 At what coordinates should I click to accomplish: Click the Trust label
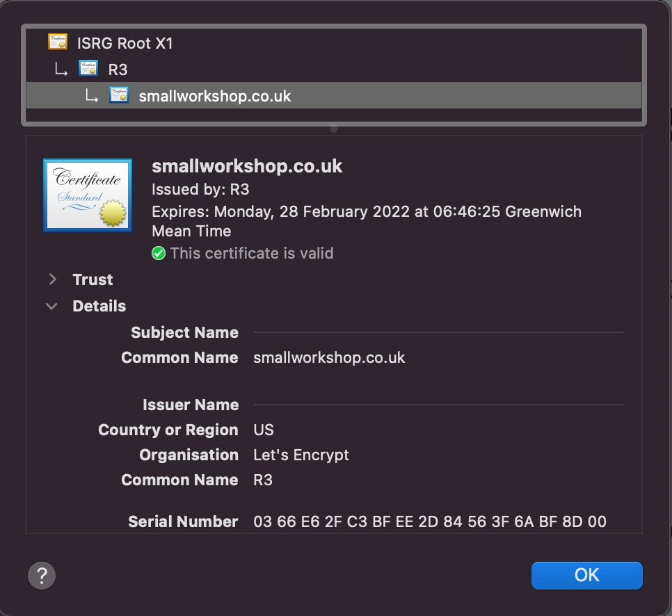[x=93, y=279]
